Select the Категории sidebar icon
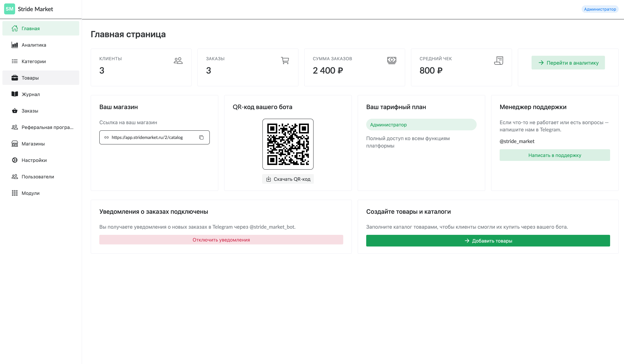The width and height of the screenshot is (624, 364). pos(15,61)
